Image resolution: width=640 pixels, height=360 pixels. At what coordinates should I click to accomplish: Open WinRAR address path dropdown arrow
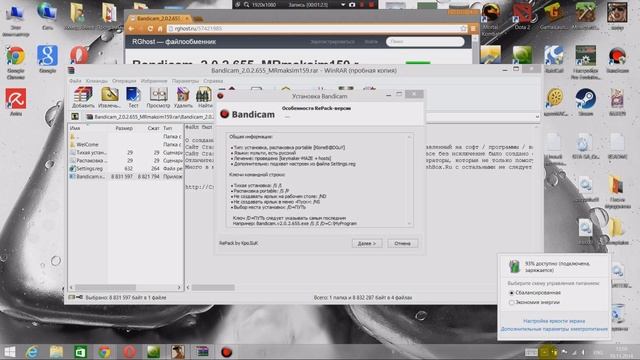pos(537,117)
